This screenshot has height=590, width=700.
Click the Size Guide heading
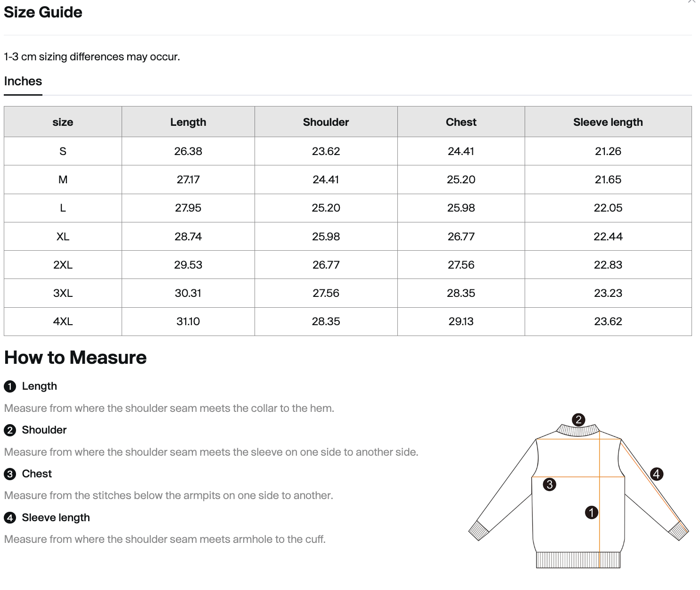[x=43, y=12]
